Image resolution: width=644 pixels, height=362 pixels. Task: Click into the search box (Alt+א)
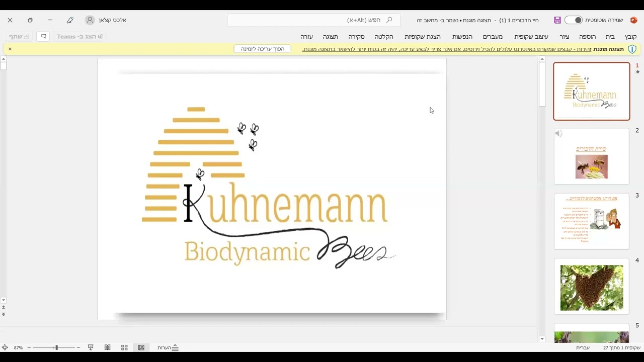pos(314,20)
